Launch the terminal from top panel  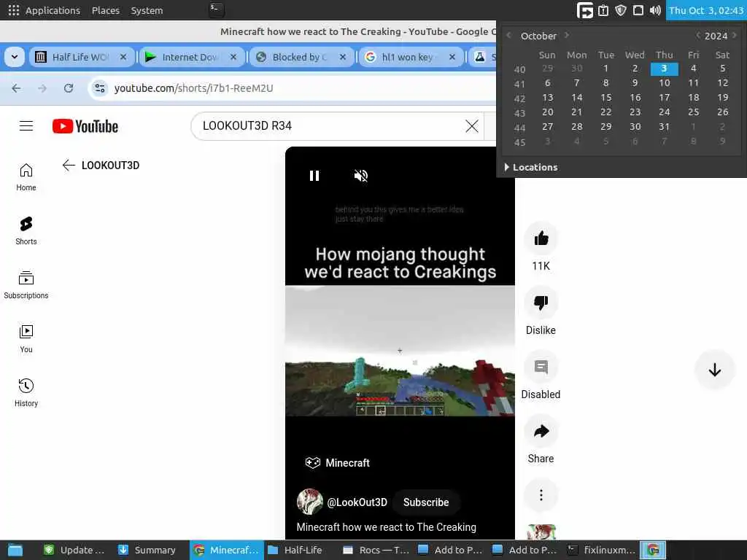[216, 9]
